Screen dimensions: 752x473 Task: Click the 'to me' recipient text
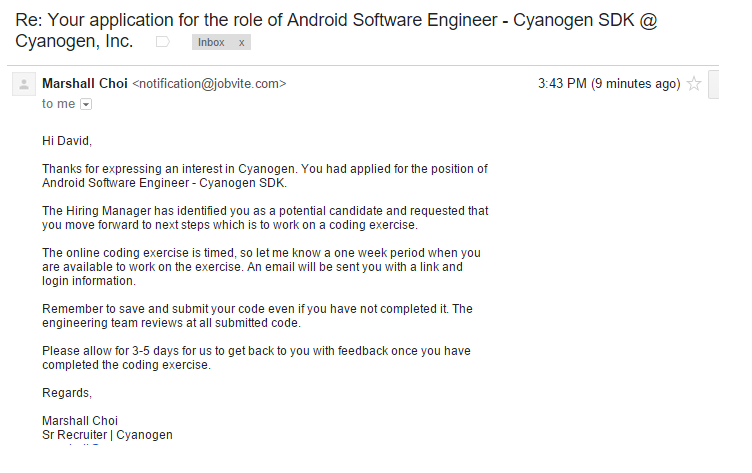(x=58, y=104)
